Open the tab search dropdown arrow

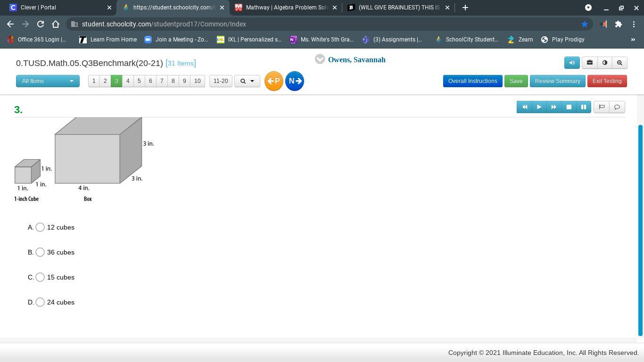click(x=588, y=8)
